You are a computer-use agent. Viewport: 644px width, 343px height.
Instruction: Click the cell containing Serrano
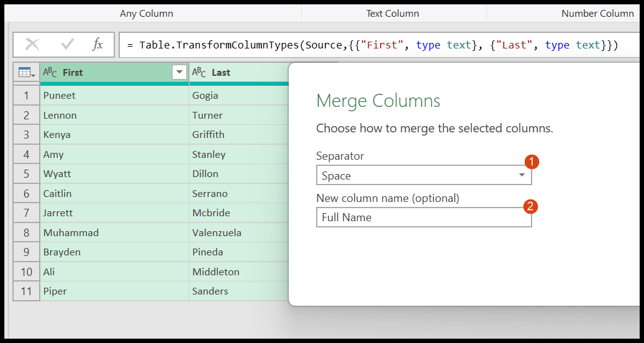(x=238, y=193)
